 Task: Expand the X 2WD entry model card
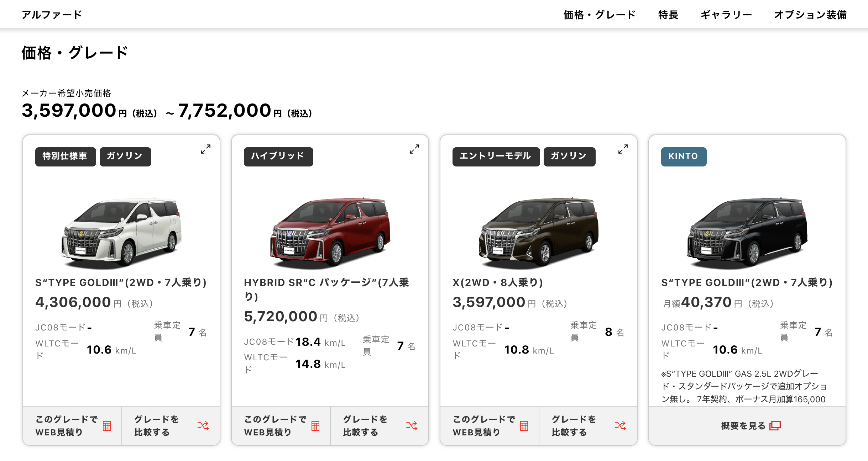coord(623,149)
